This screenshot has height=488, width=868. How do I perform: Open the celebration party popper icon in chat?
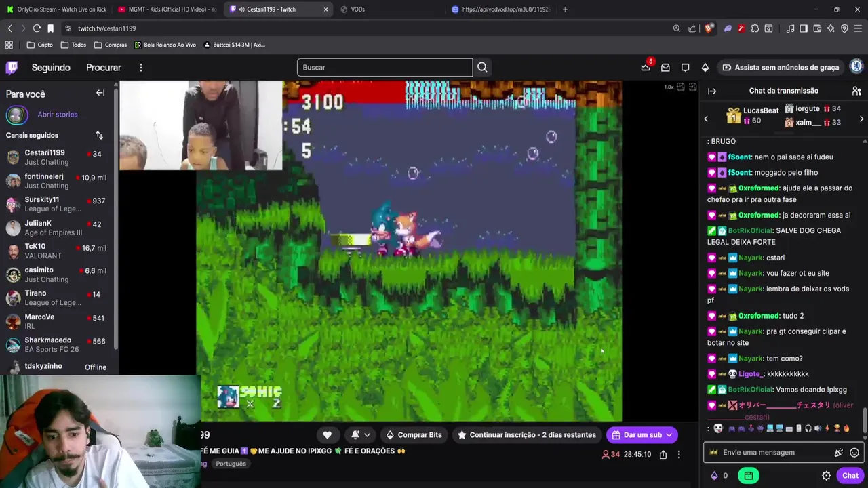pos(839,453)
